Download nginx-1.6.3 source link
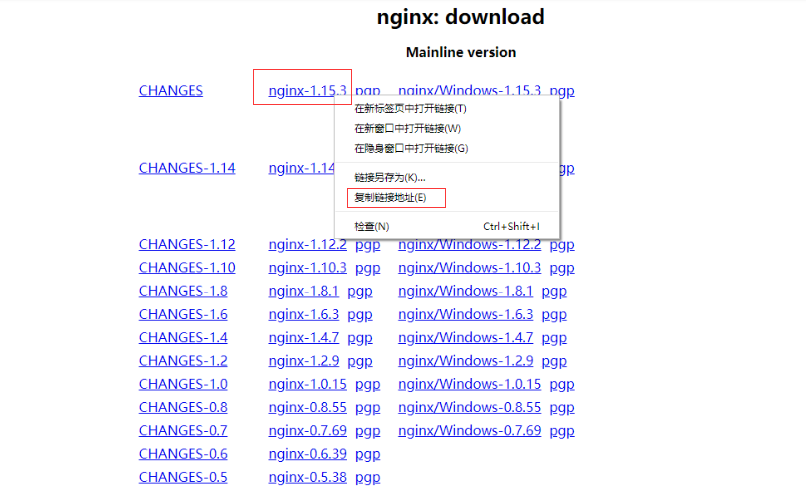 (x=303, y=314)
